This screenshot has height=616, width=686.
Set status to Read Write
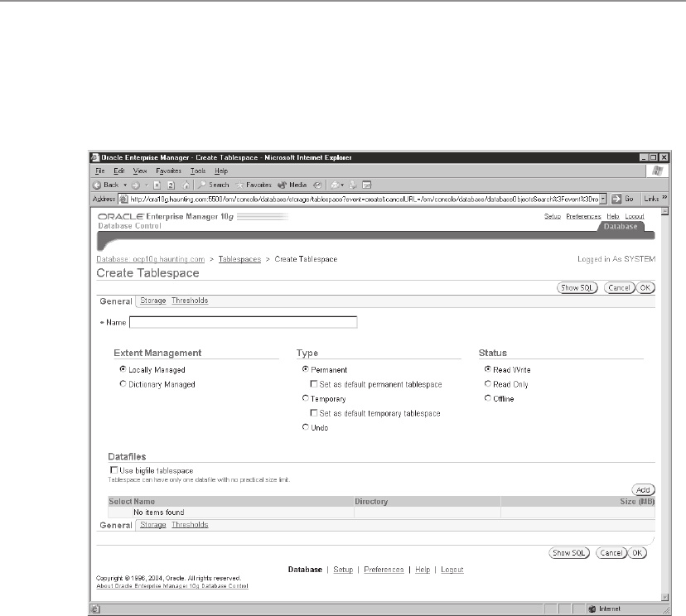[x=488, y=369]
